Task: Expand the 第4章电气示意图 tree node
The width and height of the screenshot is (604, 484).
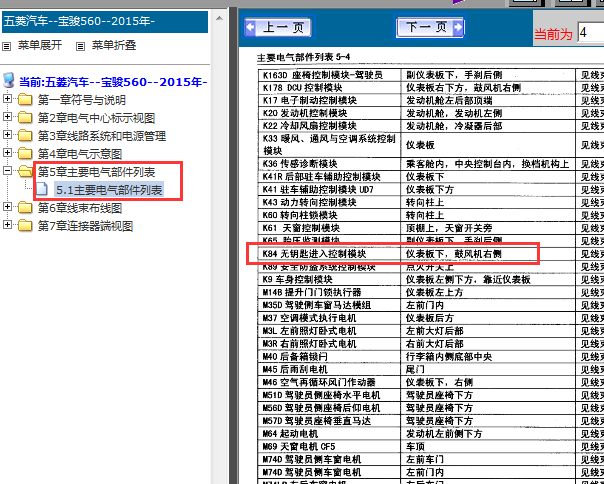Action: point(7,153)
